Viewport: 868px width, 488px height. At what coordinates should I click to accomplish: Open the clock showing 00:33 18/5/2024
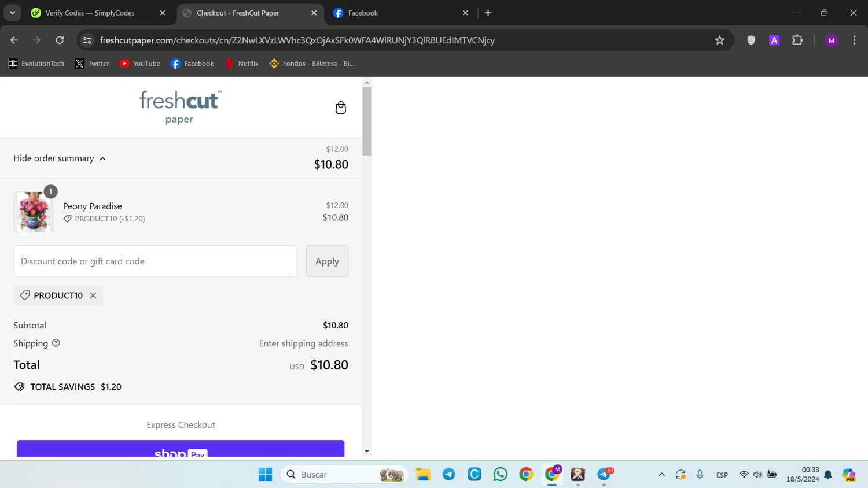pos(803,475)
